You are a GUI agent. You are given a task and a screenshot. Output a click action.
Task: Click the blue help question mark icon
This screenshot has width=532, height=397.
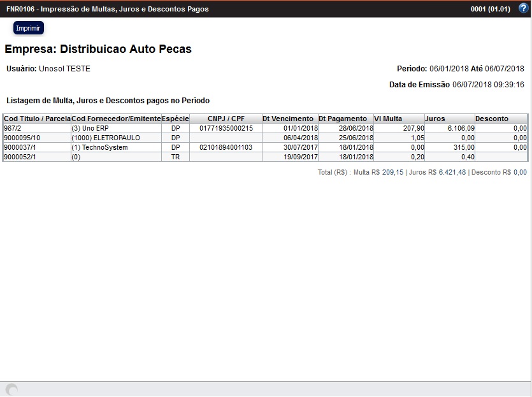coord(523,8)
